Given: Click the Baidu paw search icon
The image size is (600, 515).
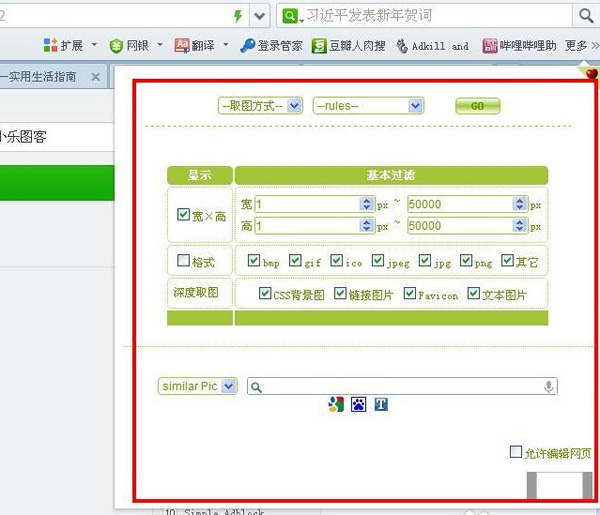Looking at the screenshot, I should click(x=358, y=405).
